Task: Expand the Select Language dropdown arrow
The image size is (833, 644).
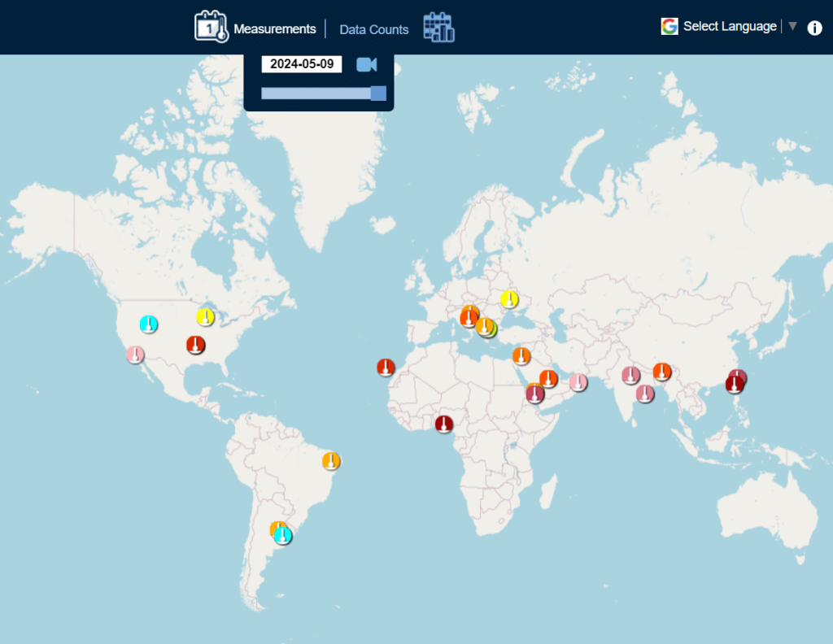Action: point(792,26)
